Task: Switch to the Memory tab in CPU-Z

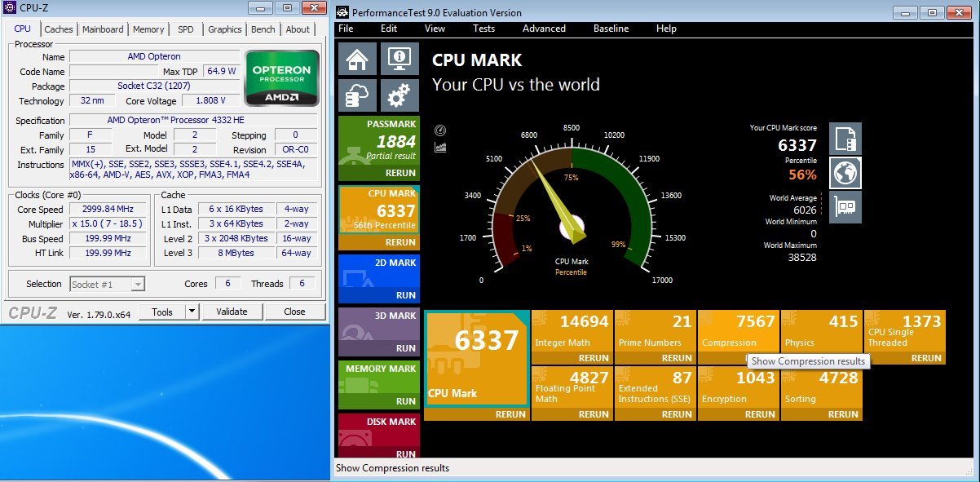Action: (148, 29)
